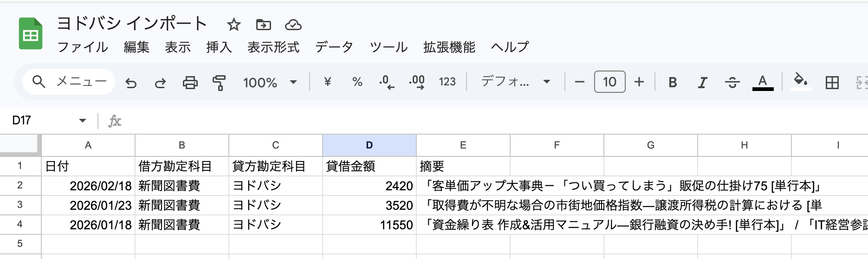Open the fill color picker
Image resolution: width=868 pixels, height=259 pixels.
point(800,82)
